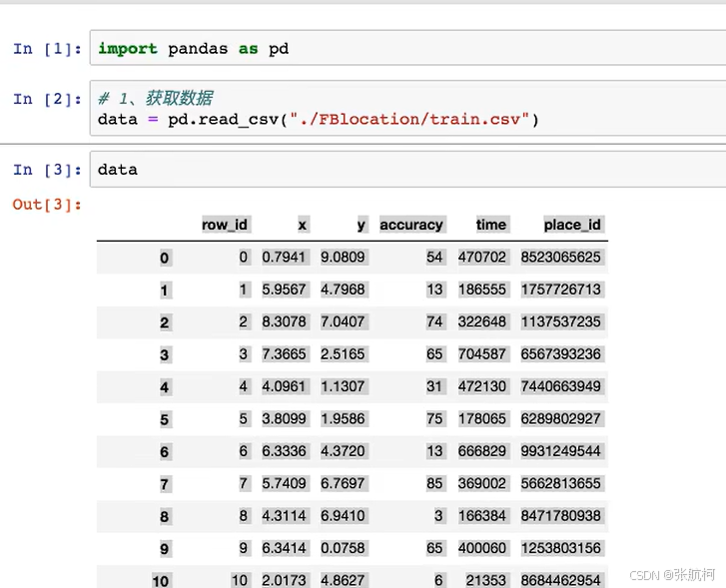726x588 pixels.
Task: Click x value 3.8099
Action: (285, 418)
